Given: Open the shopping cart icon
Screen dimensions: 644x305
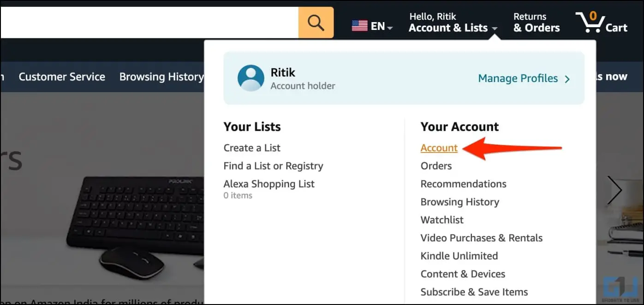Looking at the screenshot, I should [602, 22].
